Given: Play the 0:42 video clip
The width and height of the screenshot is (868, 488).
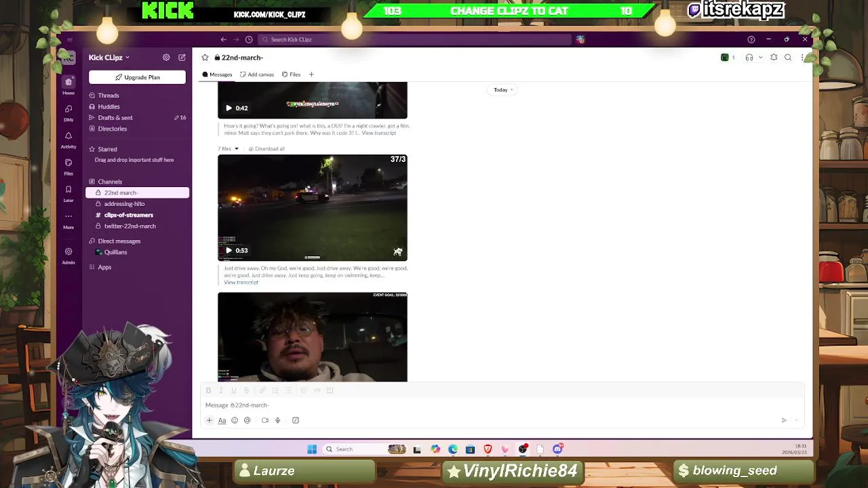Looking at the screenshot, I should pos(229,108).
